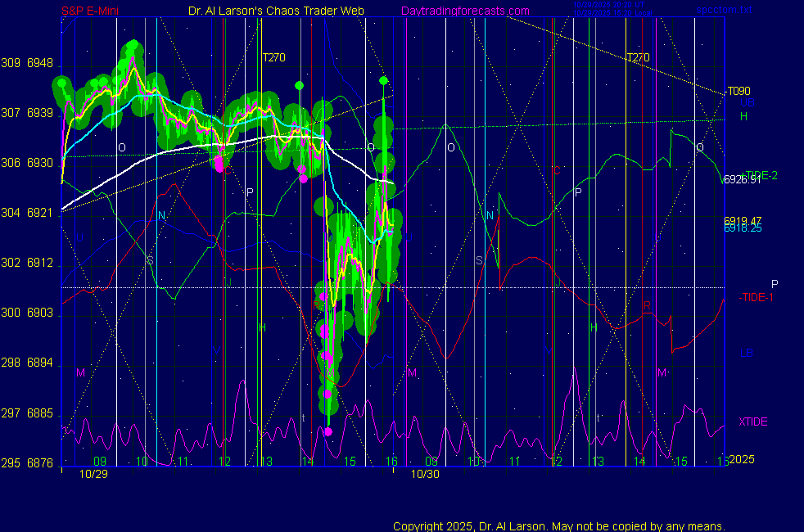Image resolution: width=804 pixels, height=532 pixels.
Task: Click the blue UB upper band label
Action: (x=747, y=103)
